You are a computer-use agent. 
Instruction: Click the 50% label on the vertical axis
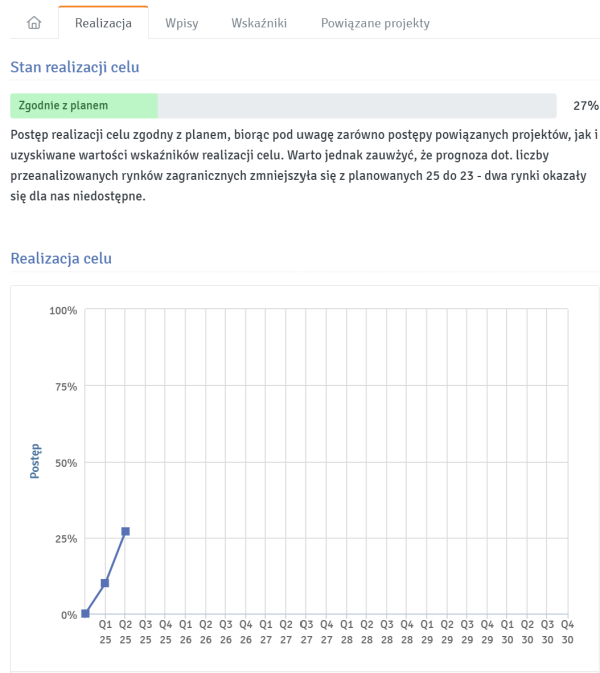pos(65,463)
